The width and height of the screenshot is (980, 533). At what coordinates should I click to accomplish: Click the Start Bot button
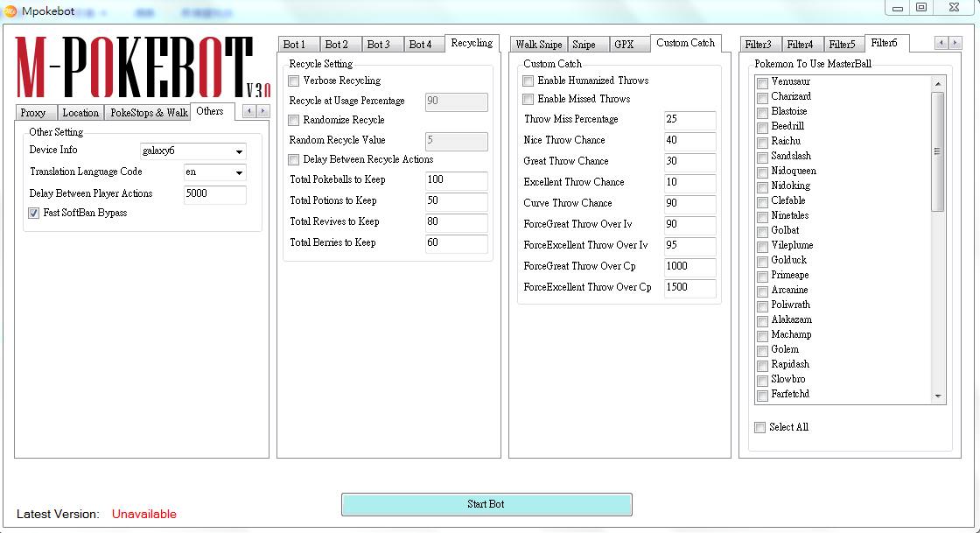[x=486, y=504]
